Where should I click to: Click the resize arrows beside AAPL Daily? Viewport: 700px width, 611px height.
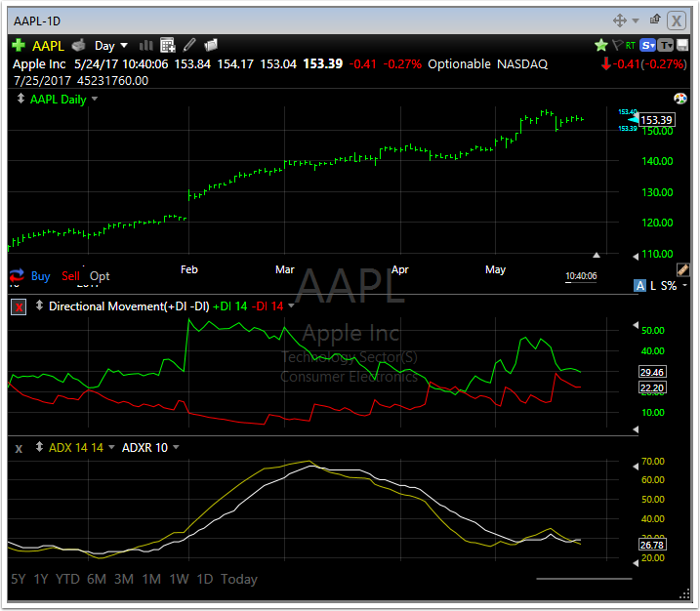(21, 99)
